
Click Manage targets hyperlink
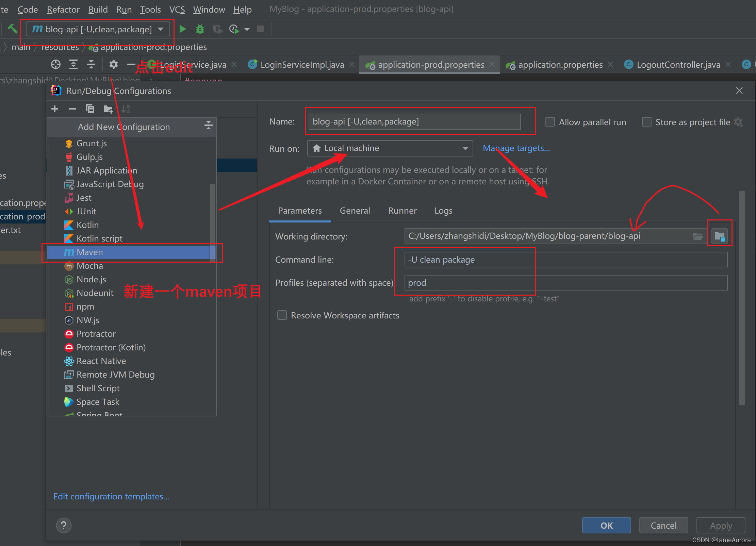[516, 148]
